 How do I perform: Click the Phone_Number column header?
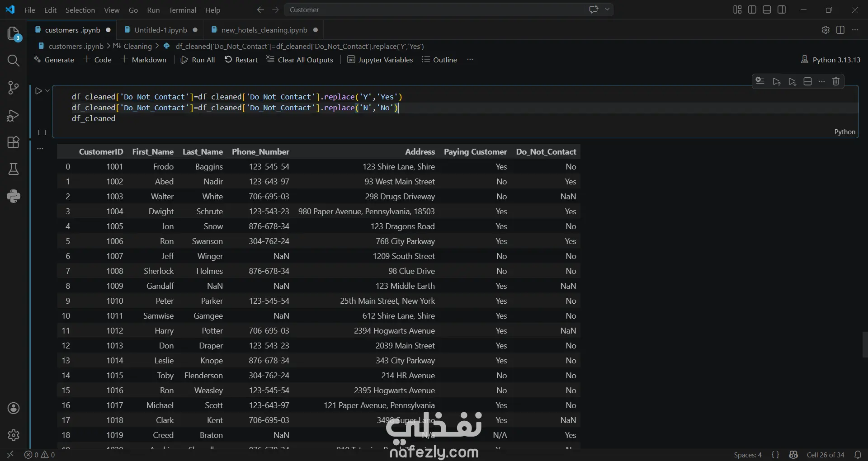click(260, 152)
